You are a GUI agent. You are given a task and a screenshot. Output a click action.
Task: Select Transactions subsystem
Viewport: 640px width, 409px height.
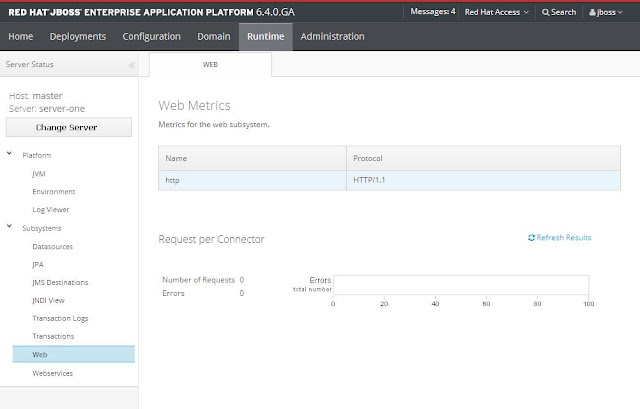(53, 336)
